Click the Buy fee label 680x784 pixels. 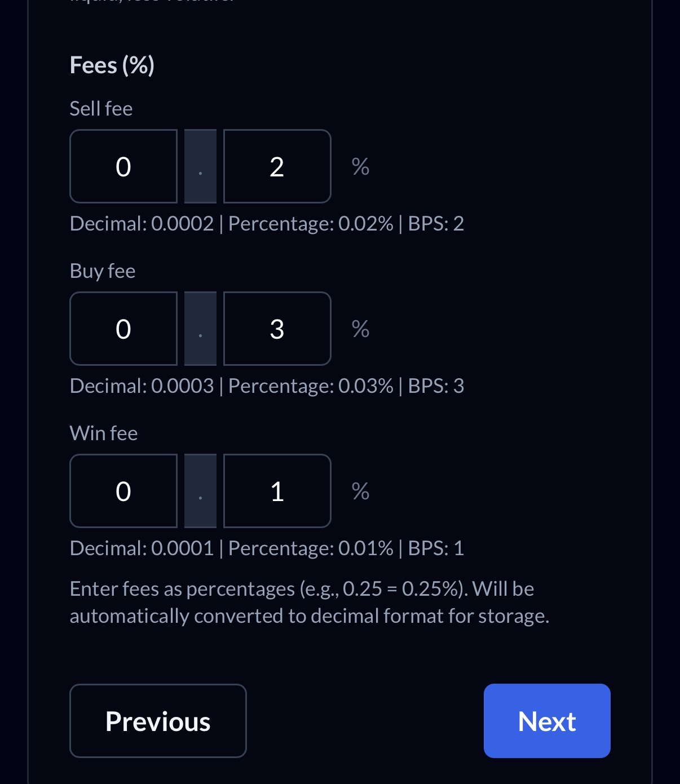click(102, 271)
